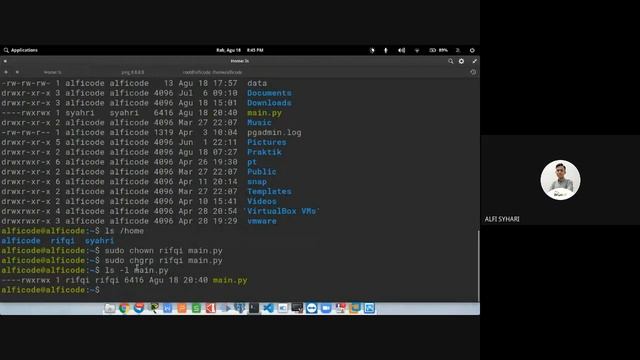Click the 'Documents' directory name
The width and height of the screenshot is (640, 360).
269,93
